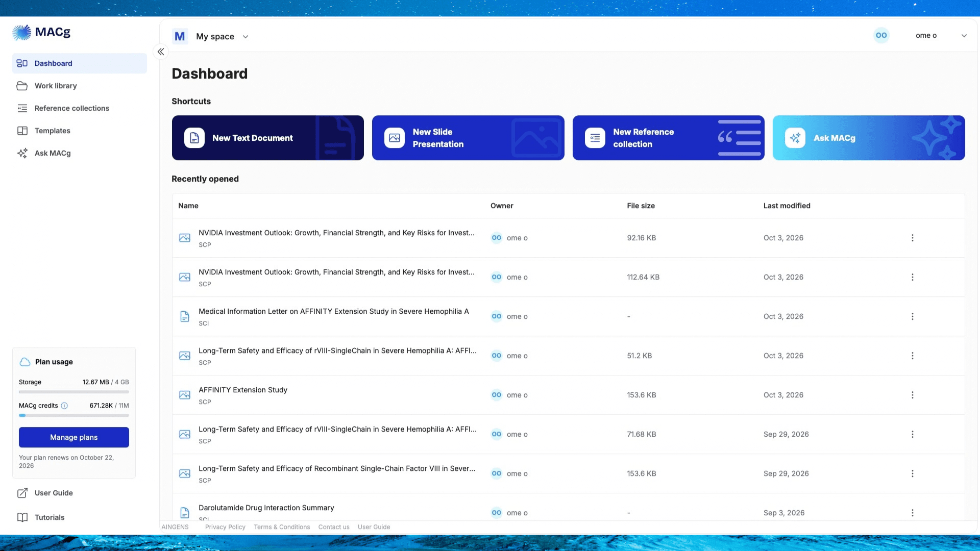Open options for the 51.2 KB file row

[x=913, y=356]
